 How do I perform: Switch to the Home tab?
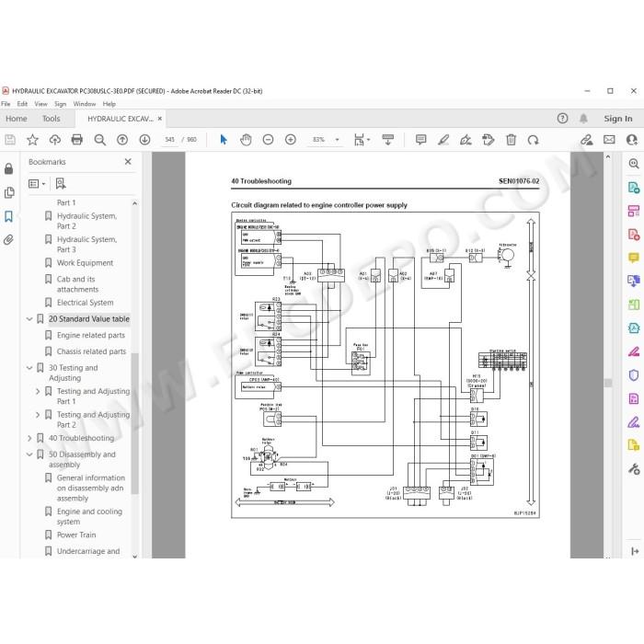pos(17,119)
